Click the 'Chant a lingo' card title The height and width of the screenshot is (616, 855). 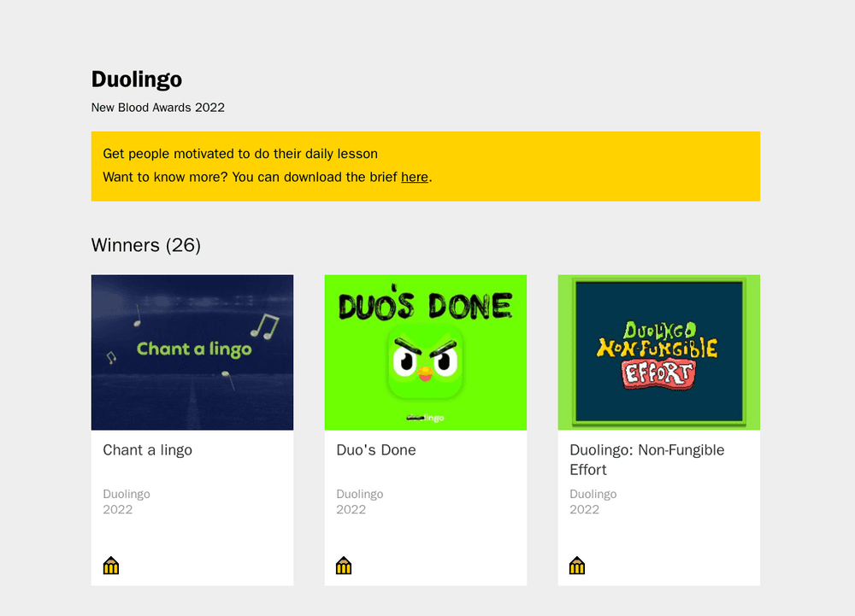point(148,450)
